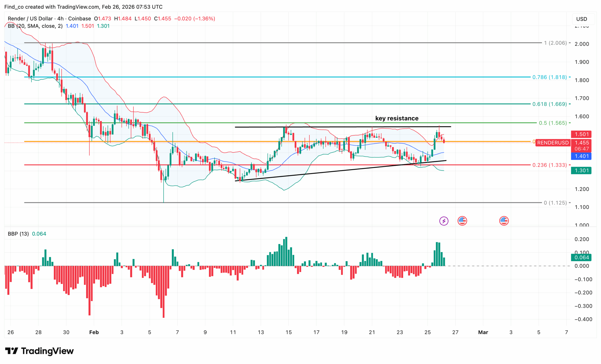This screenshot has height=364, width=601.
Task: Click the red RENDERUSD price label tag
Action: [553, 143]
